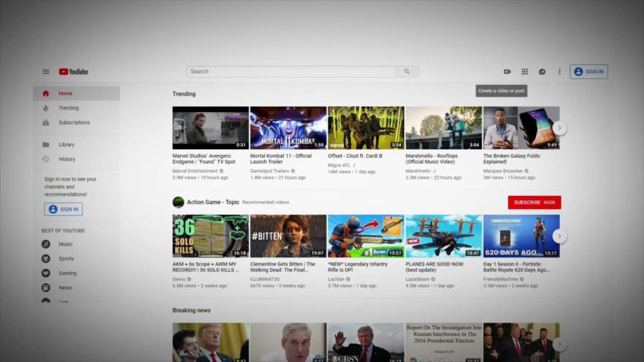Click the 'Trending' section heading
Screen dimensions: 644x362
point(184,94)
